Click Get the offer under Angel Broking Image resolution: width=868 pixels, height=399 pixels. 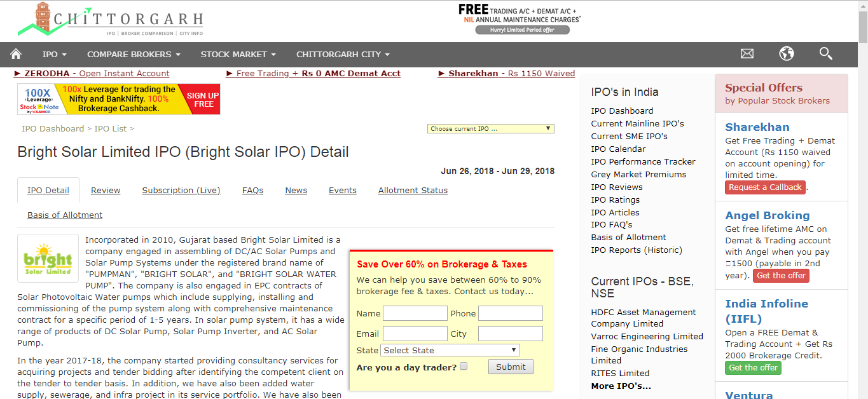click(x=781, y=276)
